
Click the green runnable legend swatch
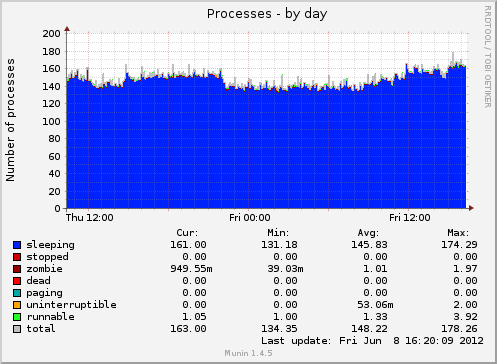click(17, 317)
